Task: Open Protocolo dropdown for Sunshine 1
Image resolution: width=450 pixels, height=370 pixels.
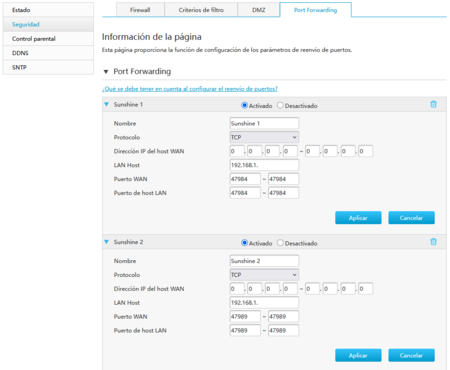Action: click(264, 137)
